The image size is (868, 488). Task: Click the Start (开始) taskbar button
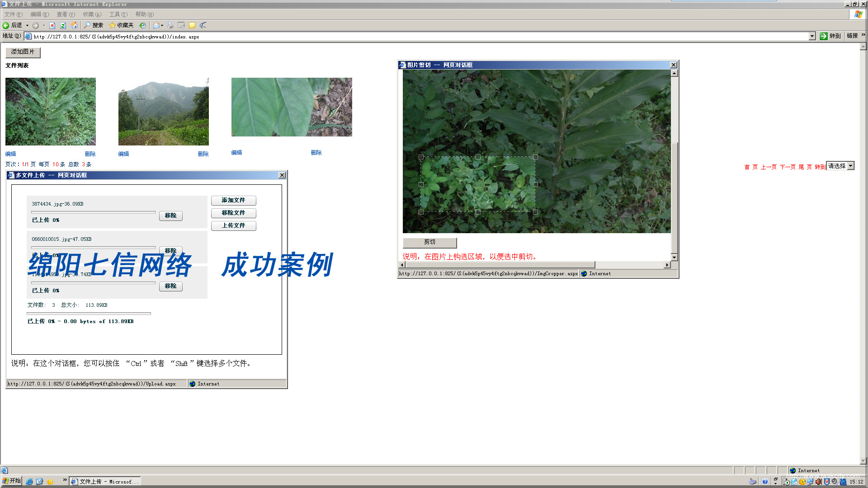click(x=11, y=481)
